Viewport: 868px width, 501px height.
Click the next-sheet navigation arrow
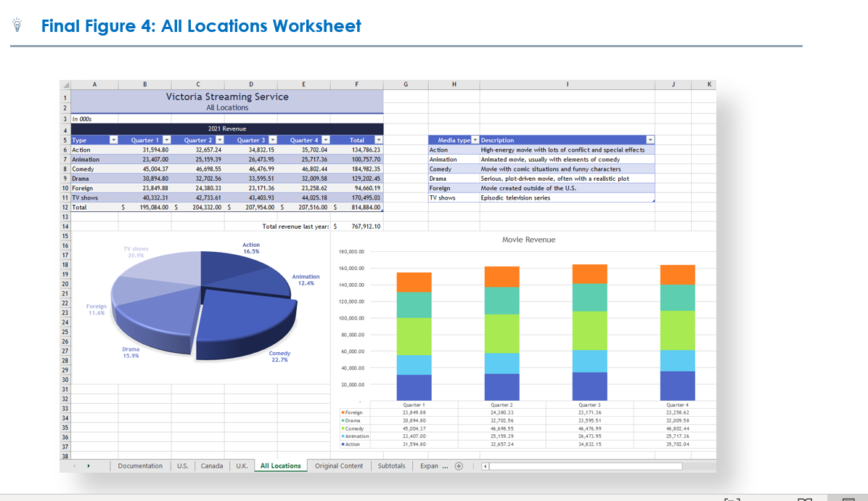(x=89, y=466)
